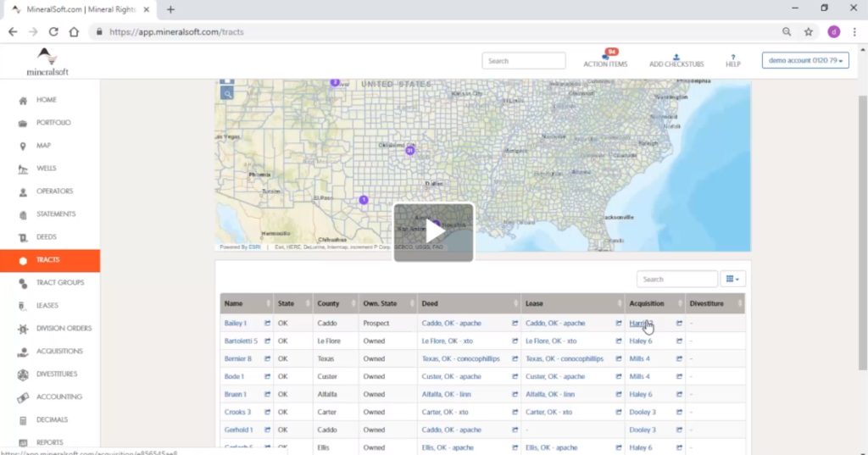
Task: Sort table by Deed column
Action: (469, 303)
